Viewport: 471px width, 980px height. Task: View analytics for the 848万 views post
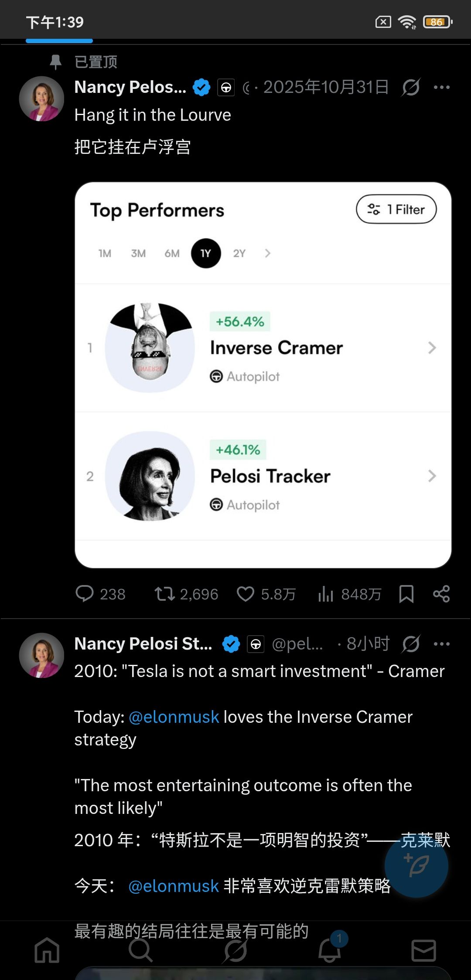pyautogui.click(x=326, y=594)
